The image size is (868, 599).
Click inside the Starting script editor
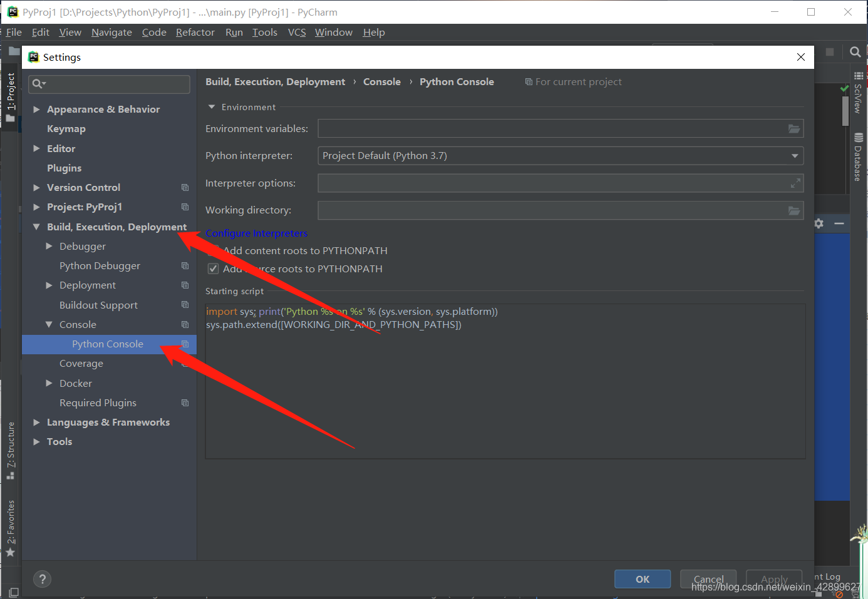coord(505,382)
